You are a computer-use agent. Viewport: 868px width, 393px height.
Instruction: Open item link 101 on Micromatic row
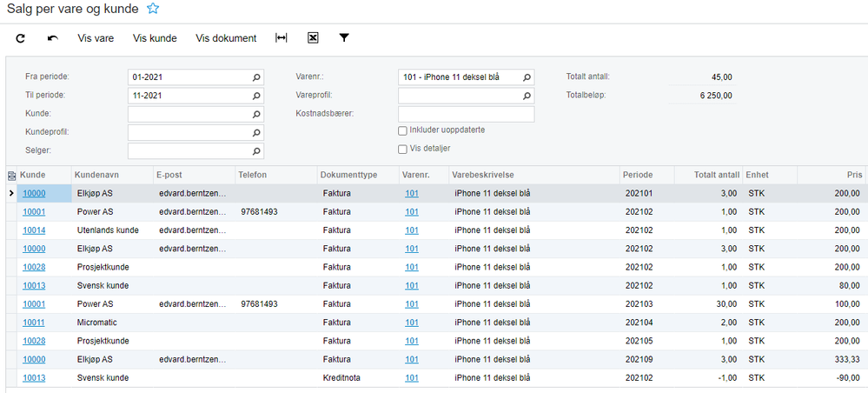(411, 322)
